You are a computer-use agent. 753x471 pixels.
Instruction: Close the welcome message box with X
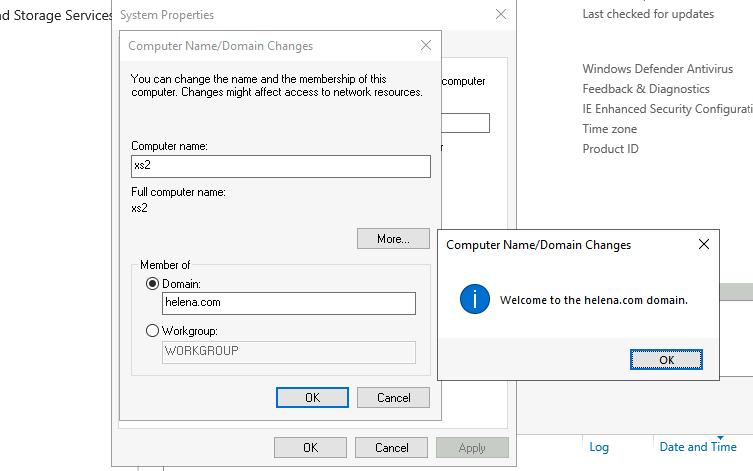(x=703, y=244)
